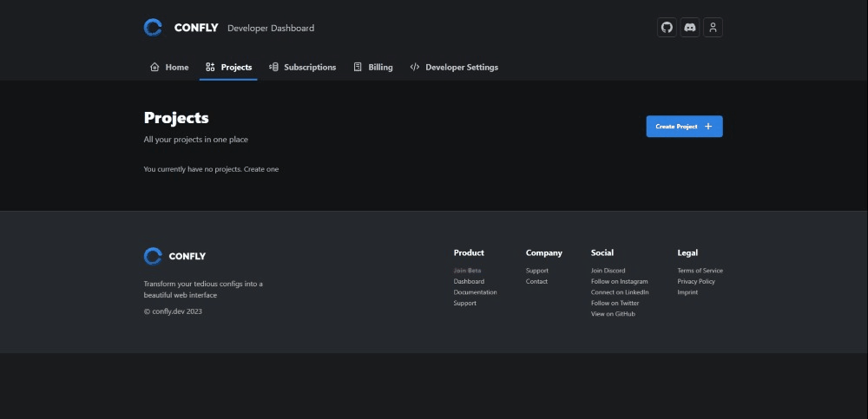
Task: Click the Confly logo in footer
Action: 154,256
